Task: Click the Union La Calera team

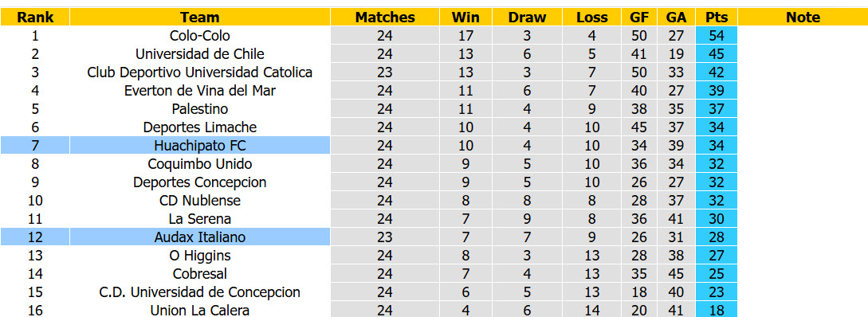Action: coord(200,310)
